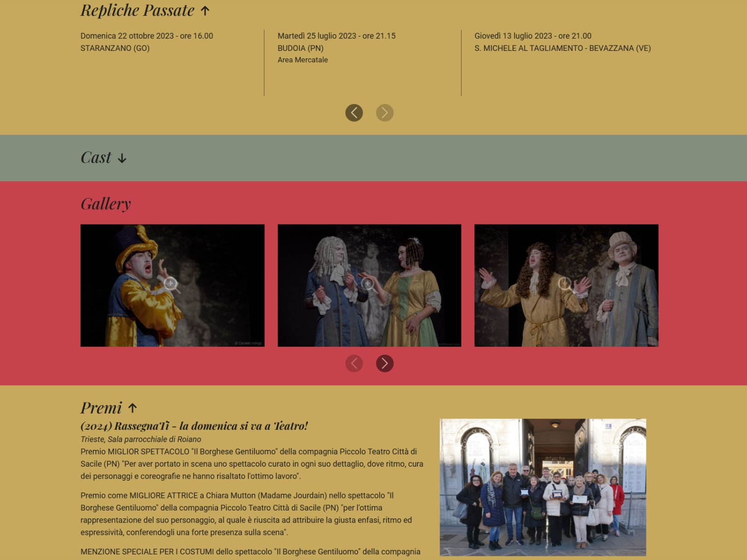This screenshot has height=560, width=747.
Task: Collapse the Repliche Passate section
Action: [x=145, y=10]
